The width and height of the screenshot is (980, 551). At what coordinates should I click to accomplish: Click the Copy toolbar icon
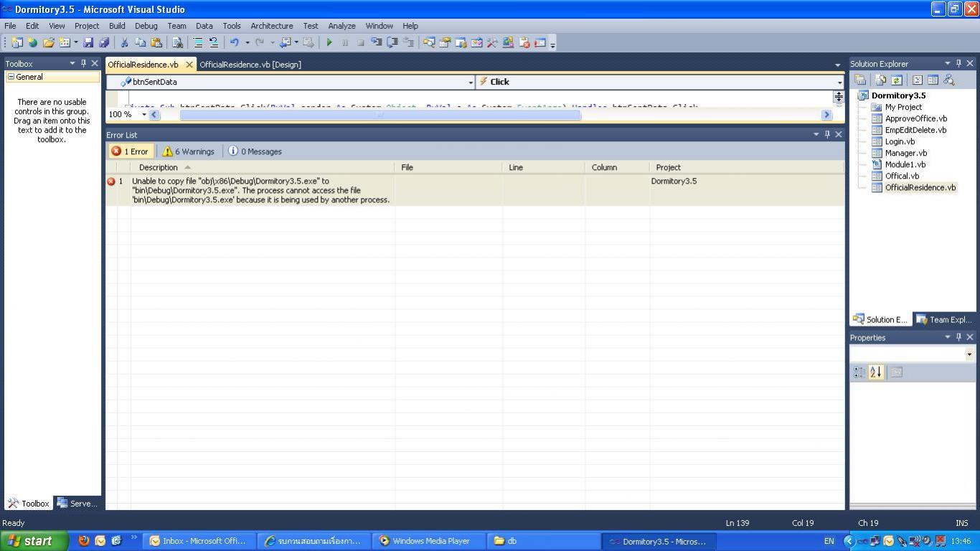(141, 42)
